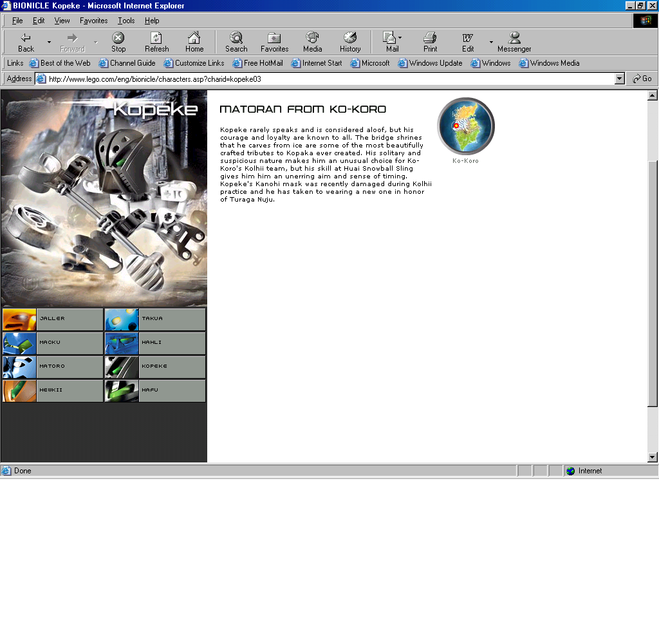The image size is (659, 644).
Task: Click the Ko-Koro island map icon
Action: [x=466, y=126]
